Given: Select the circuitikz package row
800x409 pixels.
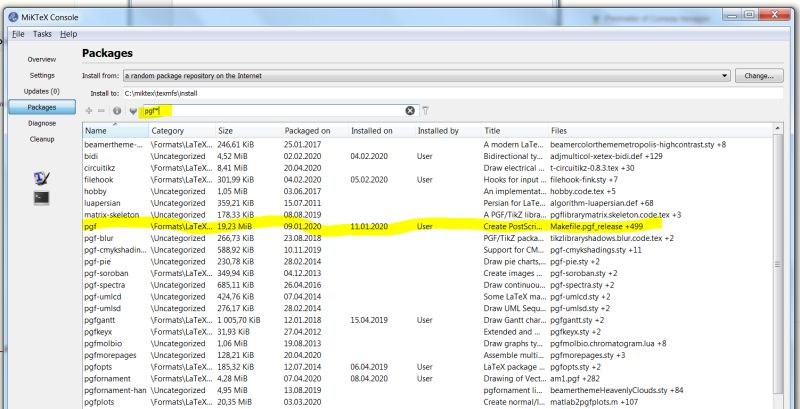Looking at the screenshot, I should [428, 168].
